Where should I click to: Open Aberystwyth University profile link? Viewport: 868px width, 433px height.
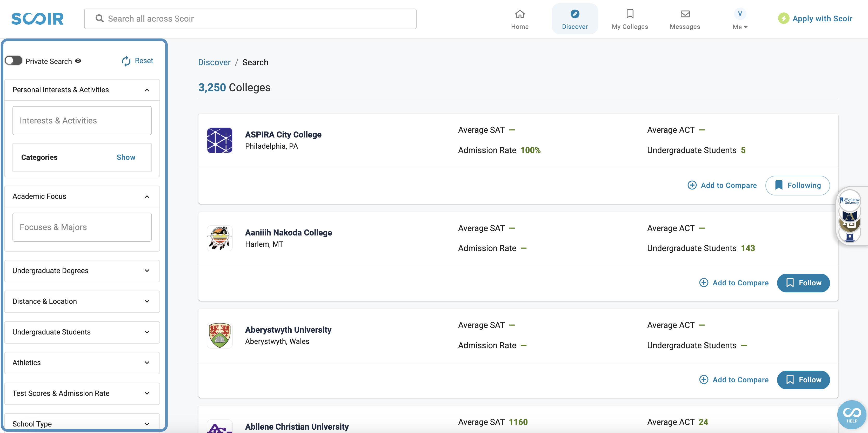[x=288, y=330]
